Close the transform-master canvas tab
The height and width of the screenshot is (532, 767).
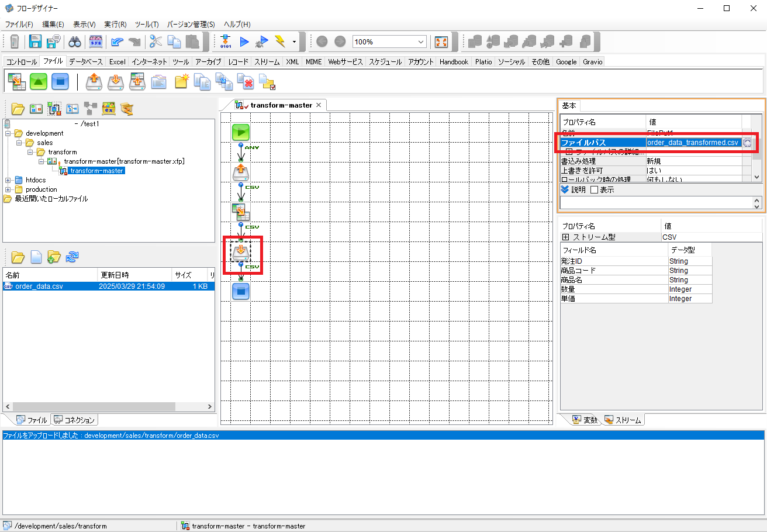[319, 105]
